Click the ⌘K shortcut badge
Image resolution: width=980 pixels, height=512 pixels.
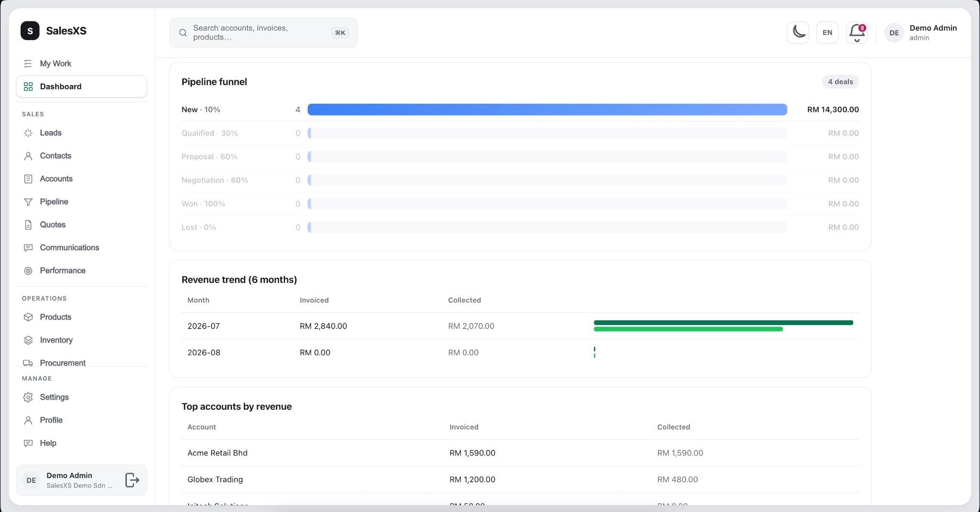tap(340, 33)
